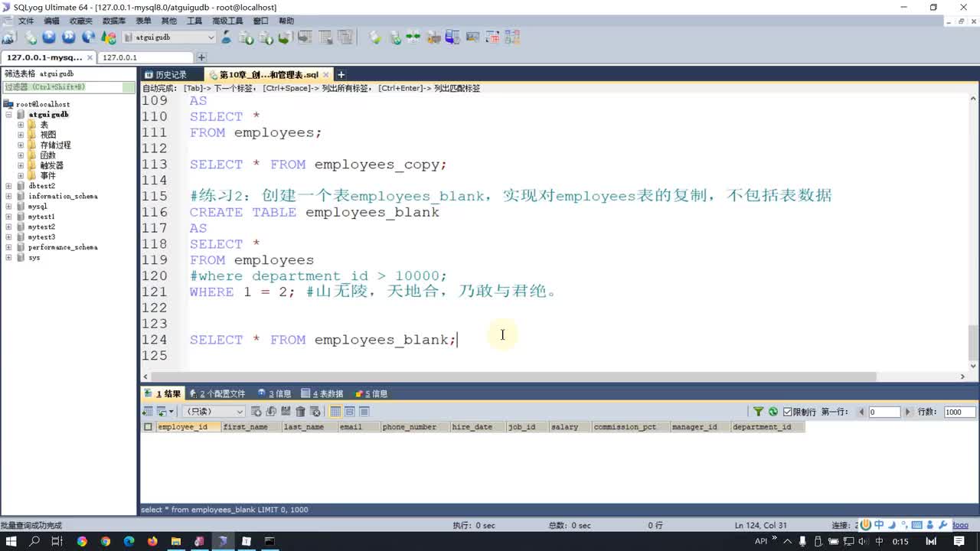Open the 帮助 menu
Screen dimensions: 980x551
pyautogui.click(x=286, y=21)
